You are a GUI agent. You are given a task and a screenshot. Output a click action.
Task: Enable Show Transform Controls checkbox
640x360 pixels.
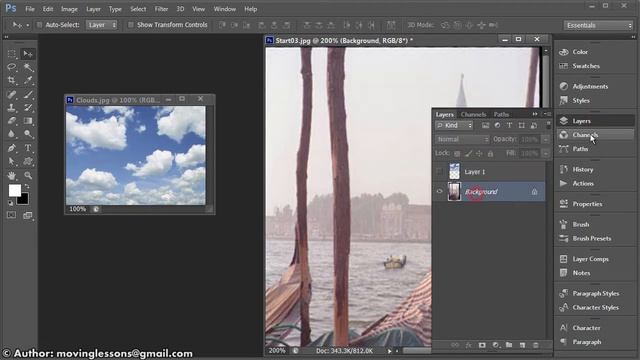tap(131, 25)
